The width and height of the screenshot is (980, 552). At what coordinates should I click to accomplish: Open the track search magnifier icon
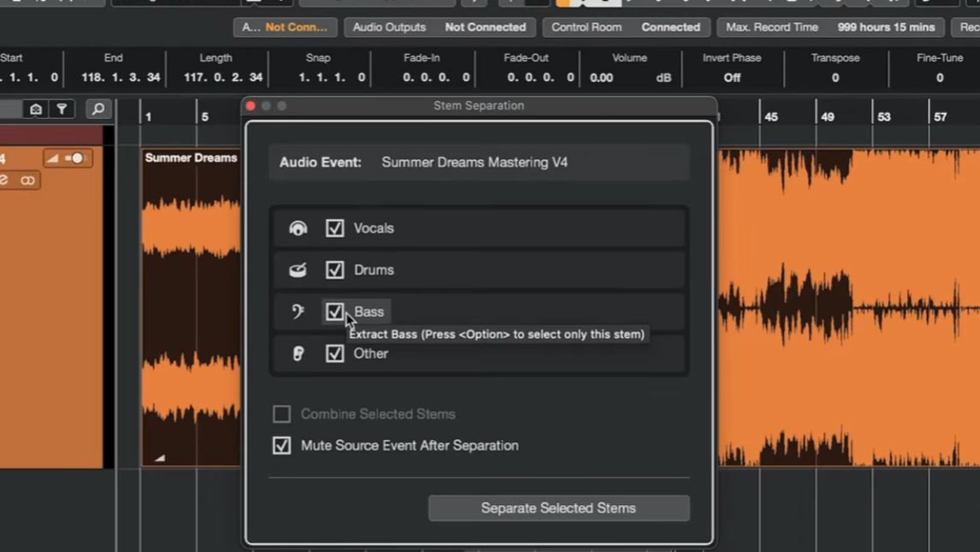[x=98, y=110]
